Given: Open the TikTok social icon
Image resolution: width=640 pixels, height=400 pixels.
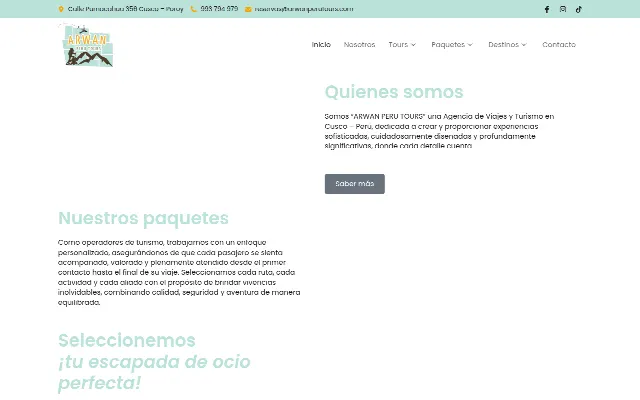Looking at the screenshot, I should 579,9.
